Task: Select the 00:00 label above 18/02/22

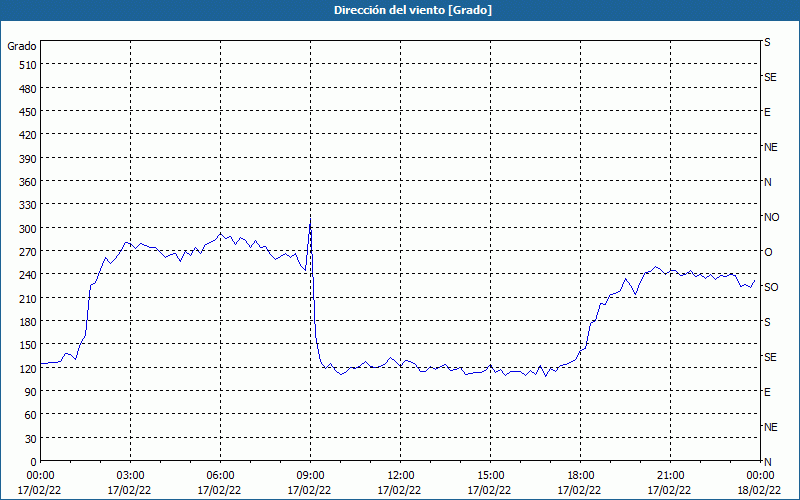Action: pos(760,476)
